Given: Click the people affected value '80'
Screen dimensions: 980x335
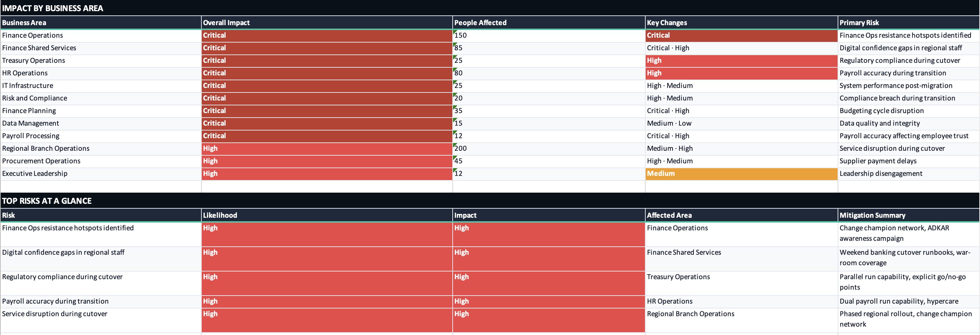Looking at the screenshot, I should tap(549, 73).
